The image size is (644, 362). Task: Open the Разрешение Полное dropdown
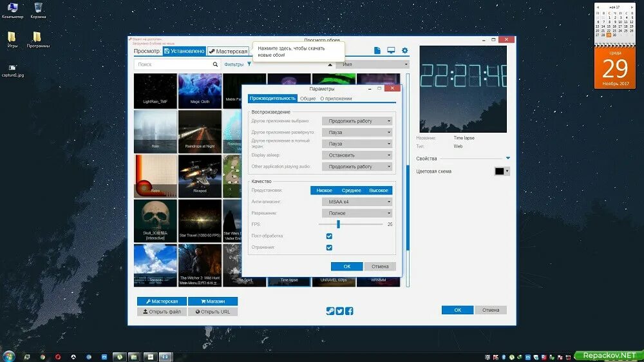tap(357, 213)
